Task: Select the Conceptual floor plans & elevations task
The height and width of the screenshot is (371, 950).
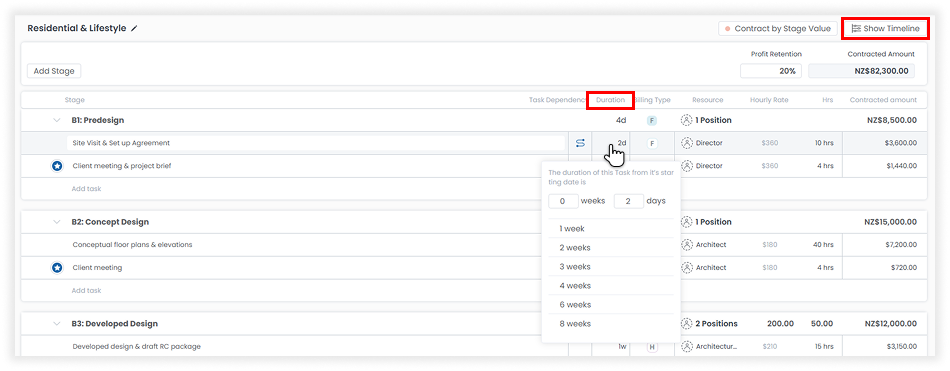Action: [132, 245]
